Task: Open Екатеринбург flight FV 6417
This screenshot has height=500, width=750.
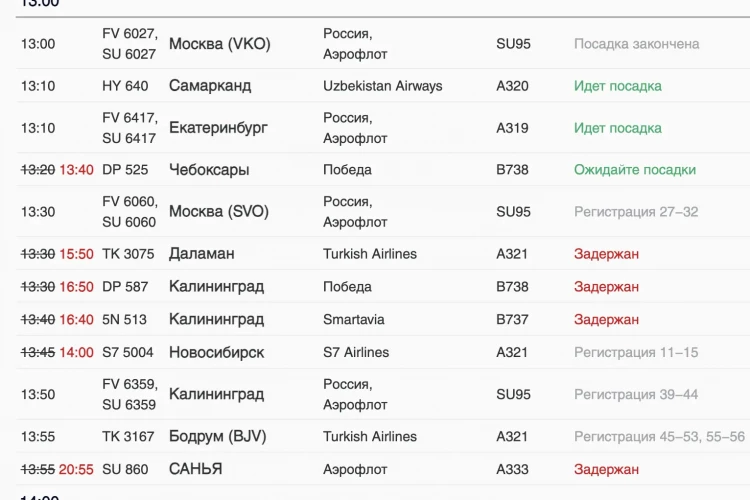Action: point(383,128)
